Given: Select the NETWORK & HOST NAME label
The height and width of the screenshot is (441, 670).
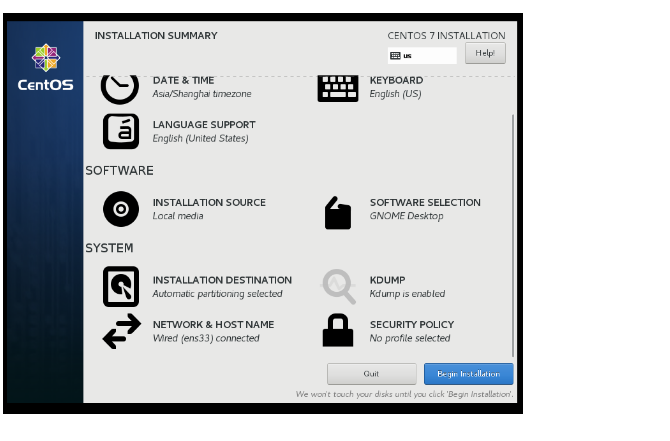Looking at the screenshot, I should (x=214, y=325).
